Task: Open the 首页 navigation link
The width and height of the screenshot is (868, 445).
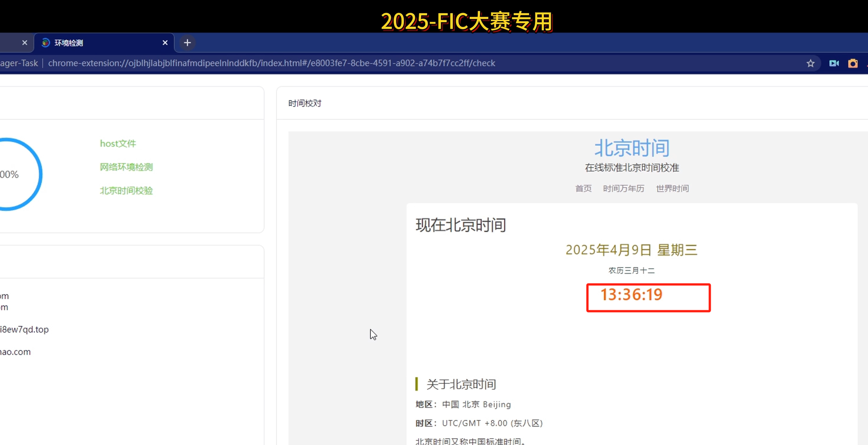Action: [x=583, y=189]
